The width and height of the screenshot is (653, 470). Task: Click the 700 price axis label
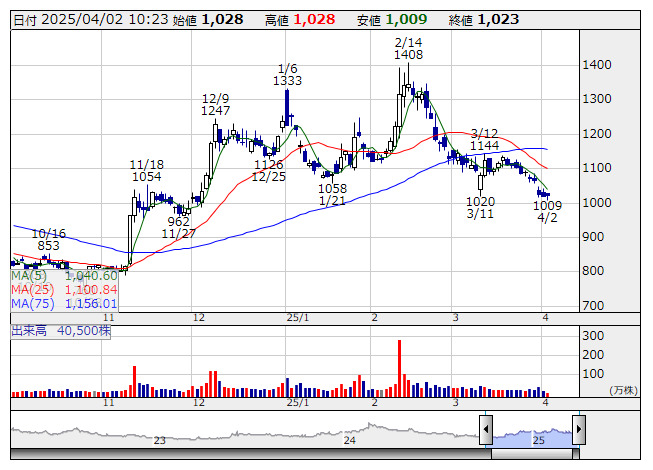pos(593,306)
